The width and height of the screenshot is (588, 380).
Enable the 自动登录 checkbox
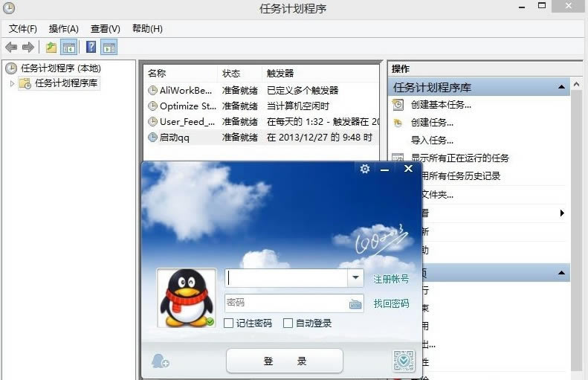[288, 323]
